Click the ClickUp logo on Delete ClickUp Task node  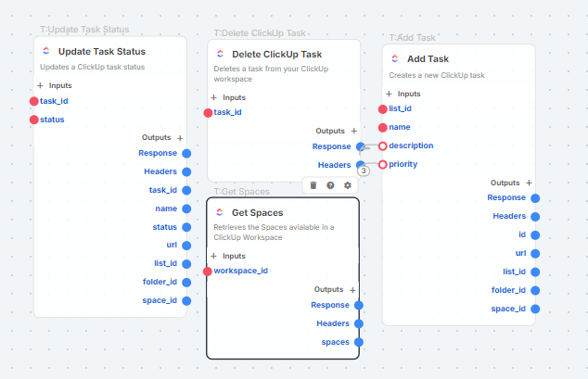click(220, 54)
